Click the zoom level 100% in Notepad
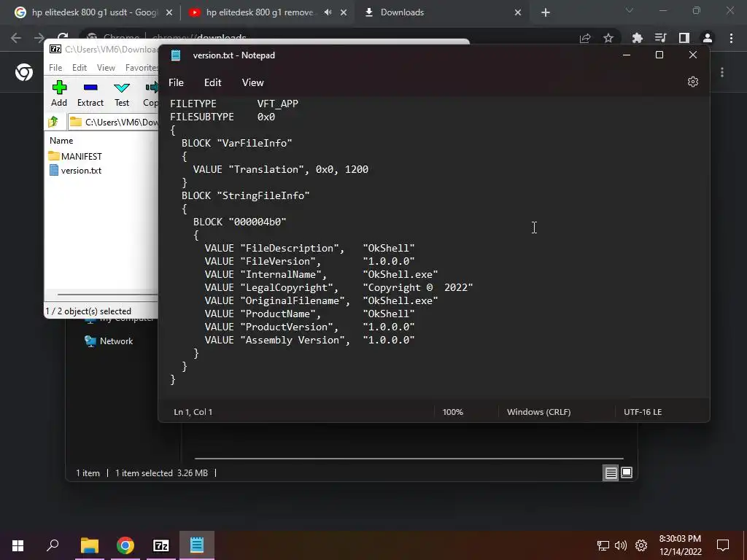 pyautogui.click(x=452, y=412)
